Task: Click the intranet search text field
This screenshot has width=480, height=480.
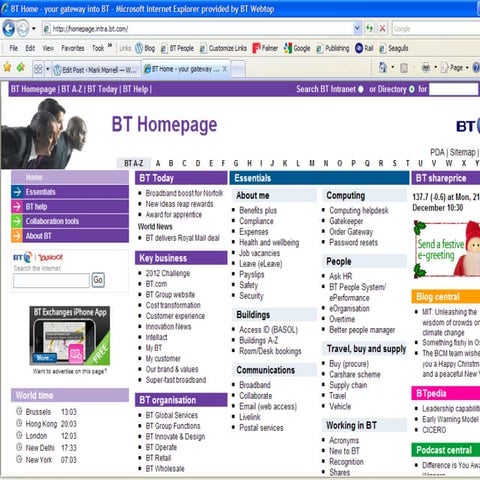Action: click(x=454, y=89)
